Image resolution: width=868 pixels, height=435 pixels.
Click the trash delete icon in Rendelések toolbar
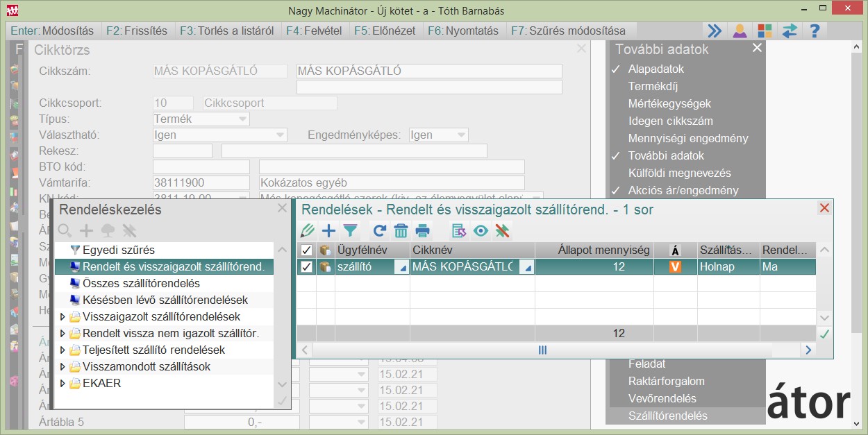tap(401, 231)
